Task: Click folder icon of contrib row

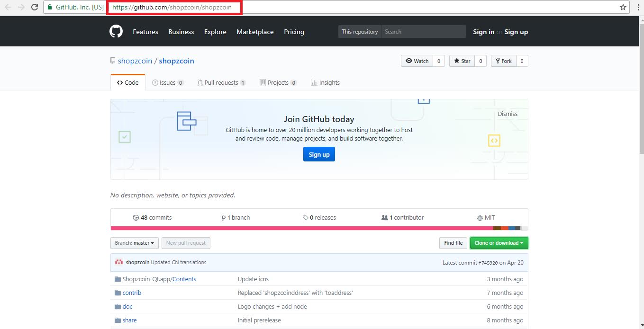Action: [118, 293]
